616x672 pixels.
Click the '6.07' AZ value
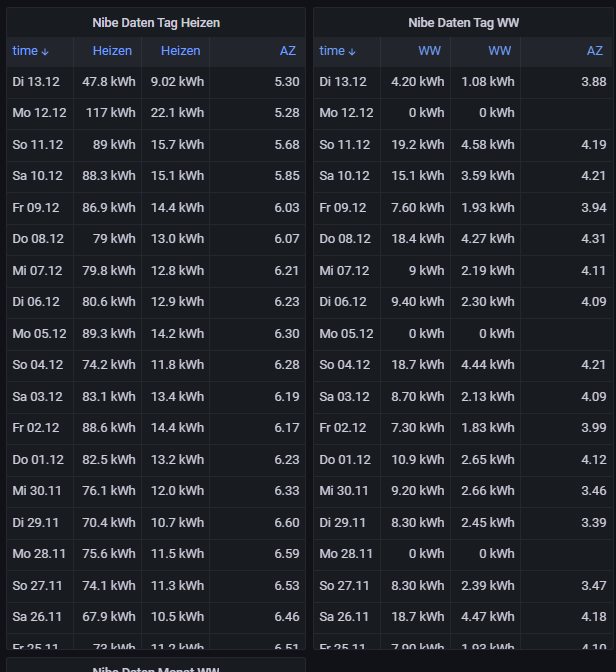pyautogui.click(x=287, y=239)
